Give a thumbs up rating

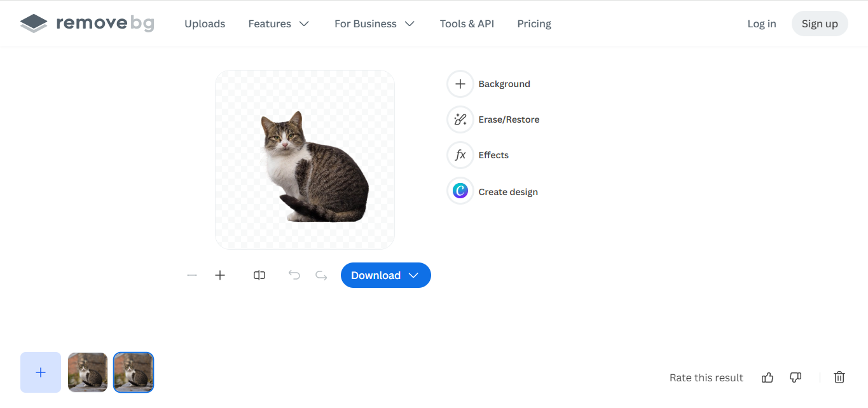tap(767, 377)
